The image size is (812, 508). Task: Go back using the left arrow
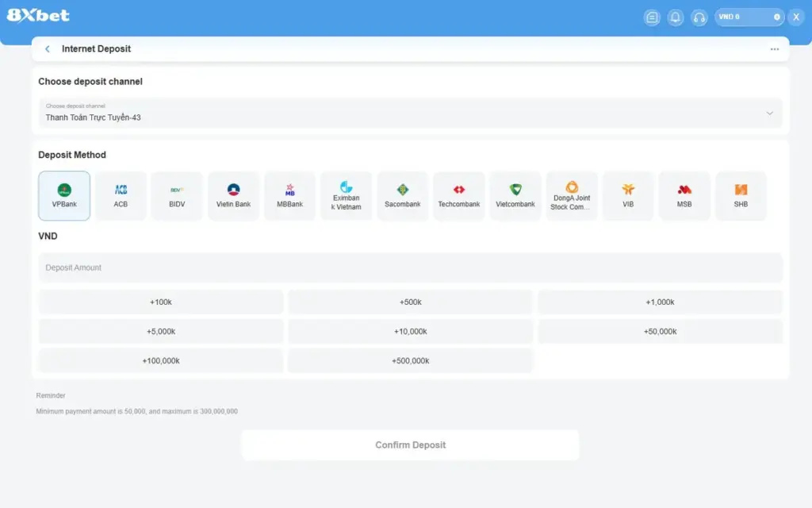click(x=48, y=48)
